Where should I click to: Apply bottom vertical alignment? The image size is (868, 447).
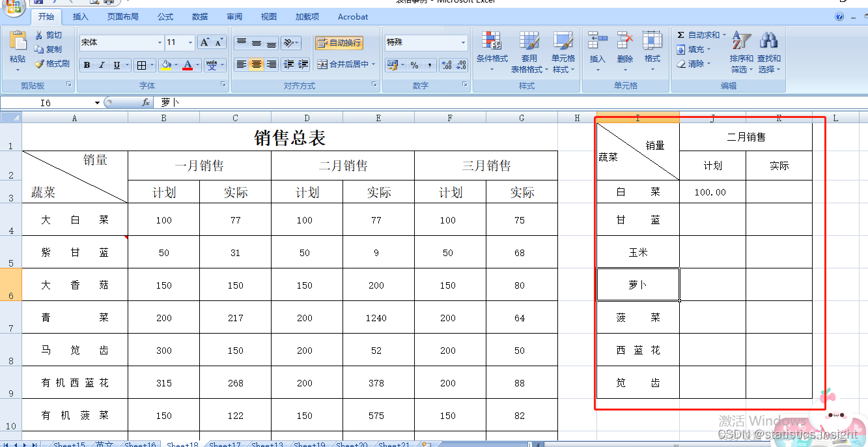click(x=272, y=43)
